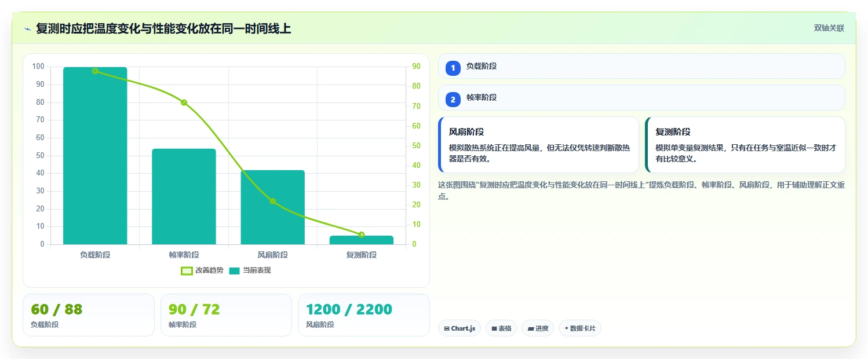This screenshot has width=868, height=359.
Task: Click the 表格 tag
Action: click(x=501, y=328)
